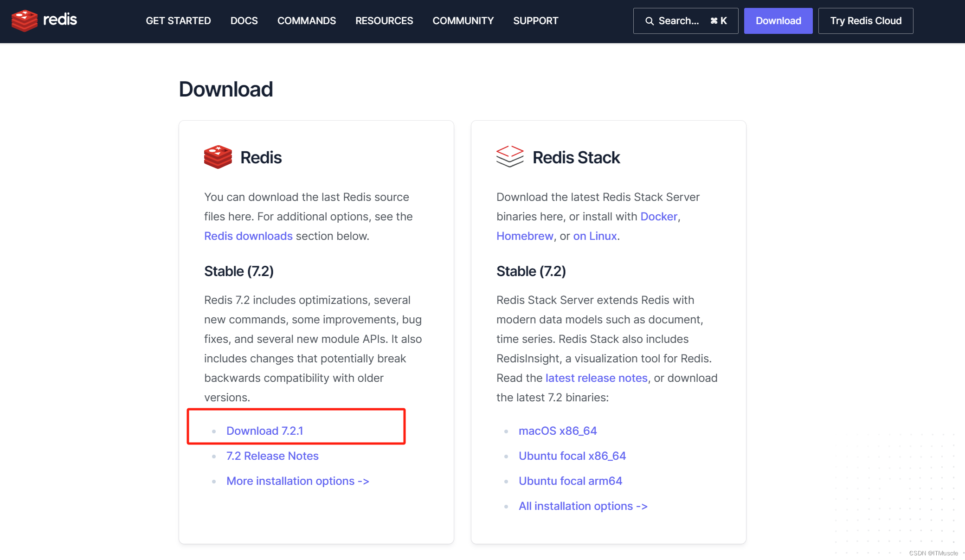Click the Redis cube icon in the Redis card
Image resolution: width=965 pixels, height=560 pixels.
pyautogui.click(x=218, y=157)
